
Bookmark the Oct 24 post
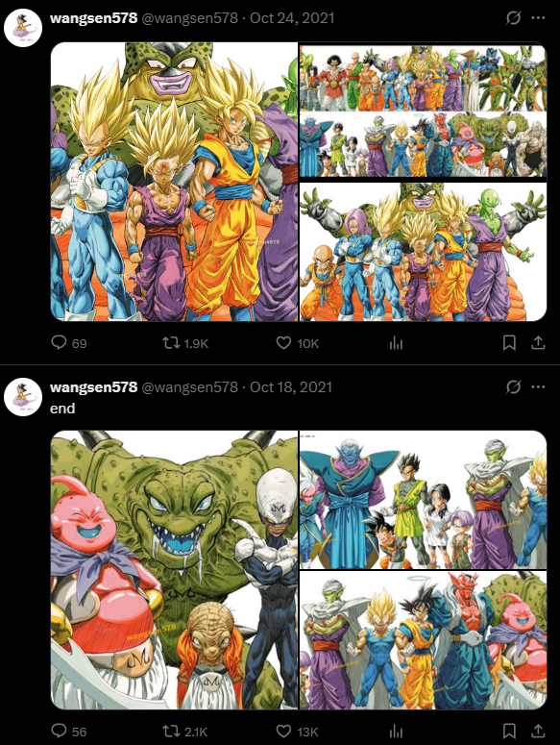coord(509,342)
